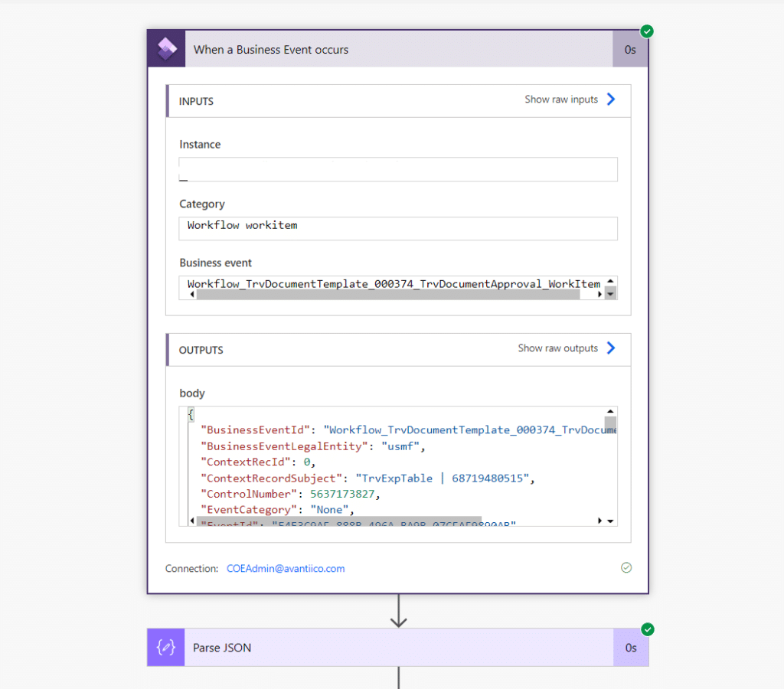Open Show raw outputs
This screenshot has width=784, height=689.
click(557, 348)
